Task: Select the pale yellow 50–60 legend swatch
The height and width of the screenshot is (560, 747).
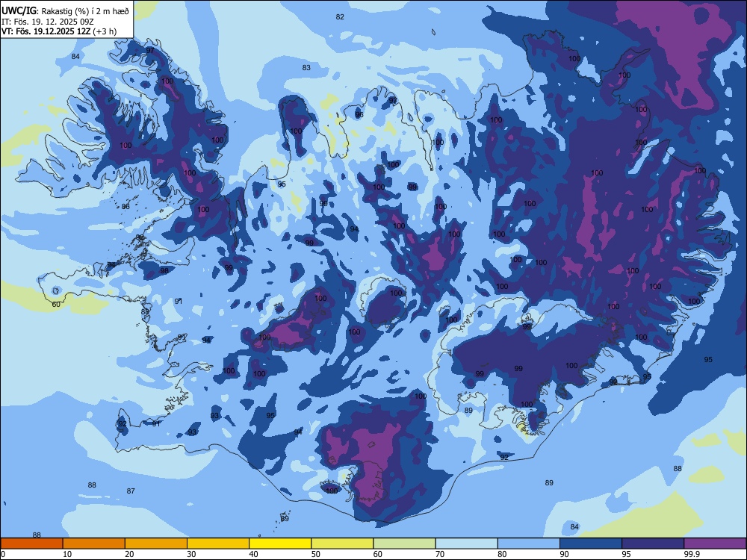Action: click(x=342, y=544)
